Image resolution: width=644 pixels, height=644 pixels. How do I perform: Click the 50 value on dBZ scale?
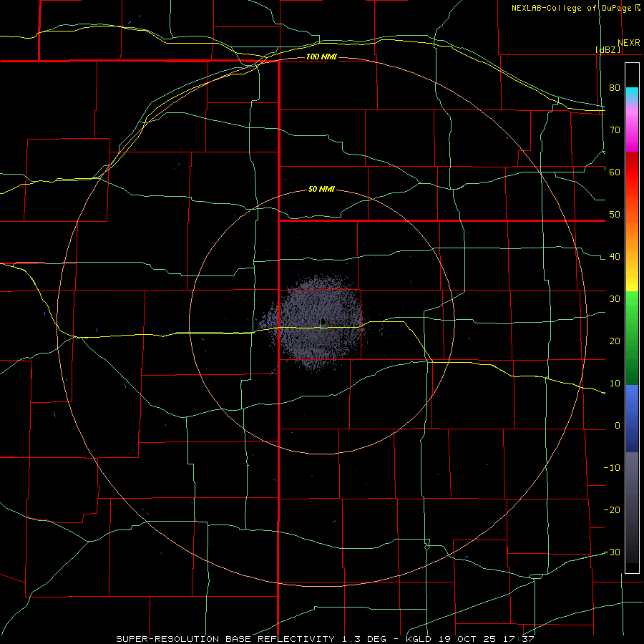615,215
